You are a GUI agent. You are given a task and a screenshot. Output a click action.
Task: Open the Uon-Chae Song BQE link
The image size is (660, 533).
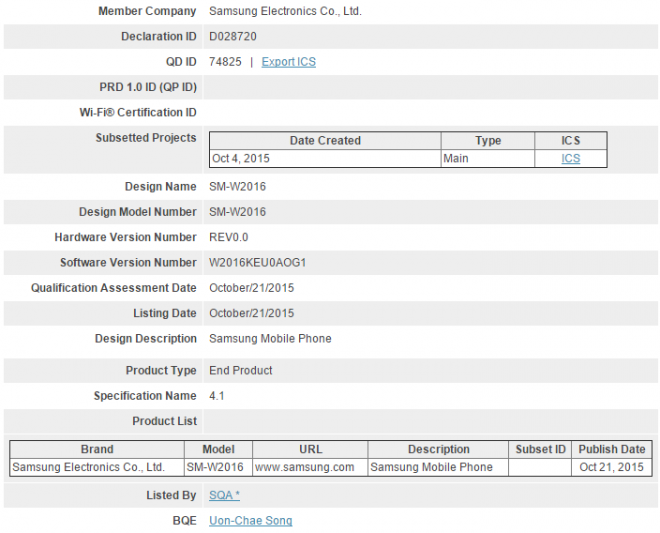click(250, 520)
